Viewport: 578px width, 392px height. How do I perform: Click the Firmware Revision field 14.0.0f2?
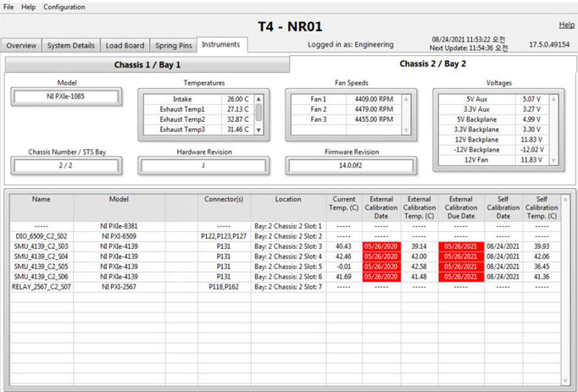(x=351, y=166)
